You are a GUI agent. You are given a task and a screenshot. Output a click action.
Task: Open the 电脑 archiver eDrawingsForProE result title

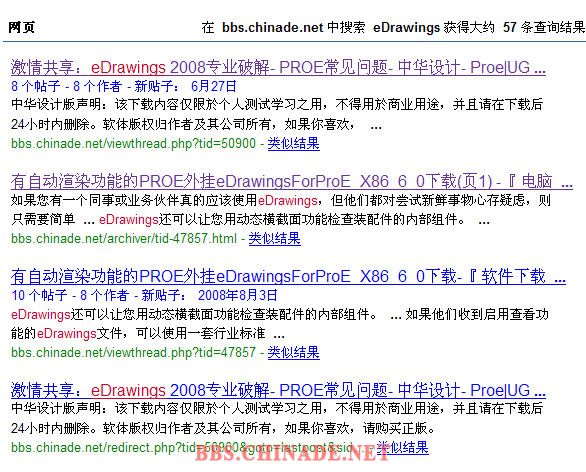click(x=292, y=182)
